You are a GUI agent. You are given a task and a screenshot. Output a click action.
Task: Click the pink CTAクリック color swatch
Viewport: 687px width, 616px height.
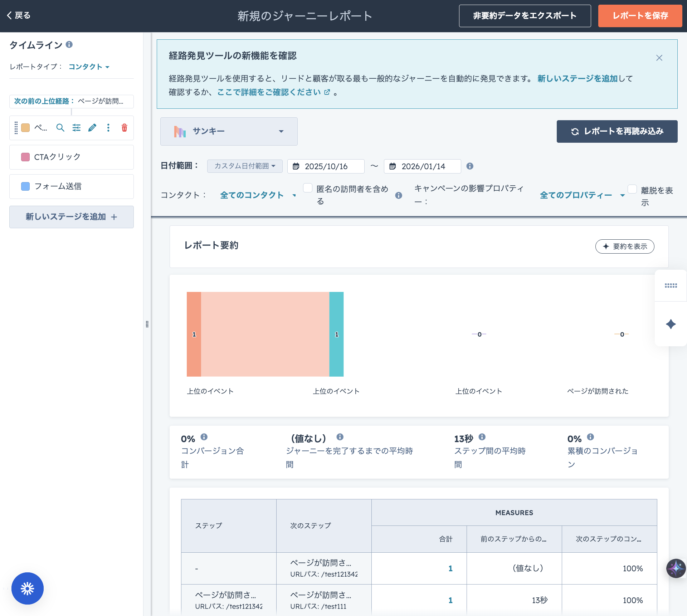(25, 157)
